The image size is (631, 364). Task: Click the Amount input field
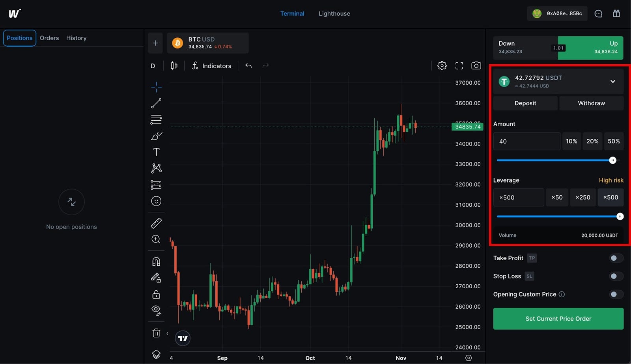tap(526, 142)
